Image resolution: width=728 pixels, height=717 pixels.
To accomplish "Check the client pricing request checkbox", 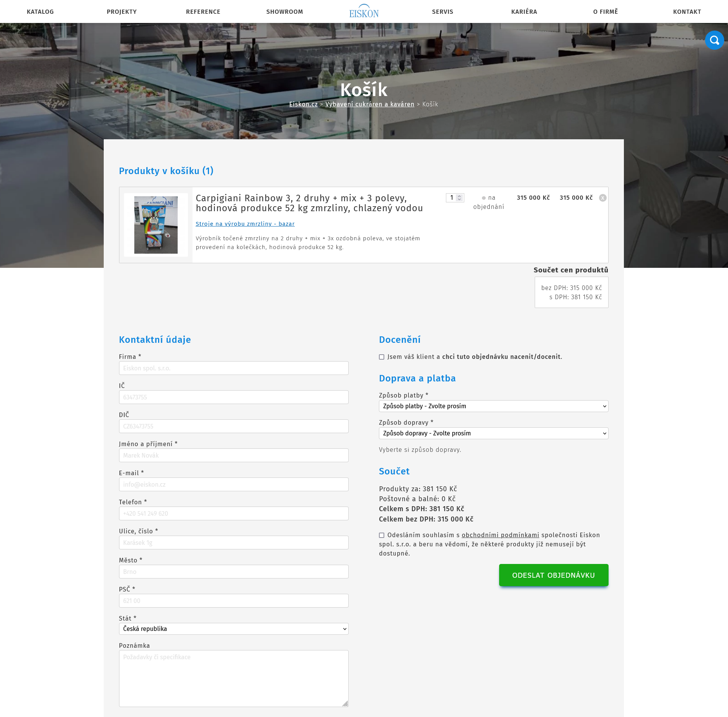I will tap(382, 357).
